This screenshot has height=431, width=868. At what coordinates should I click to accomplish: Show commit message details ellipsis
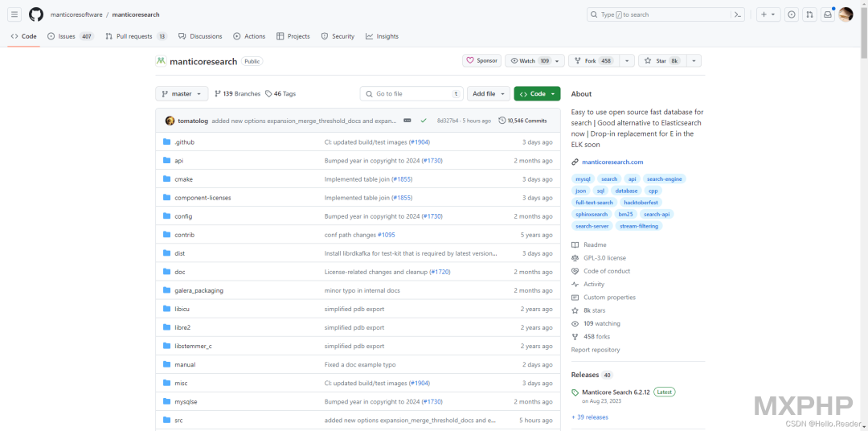(407, 121)
